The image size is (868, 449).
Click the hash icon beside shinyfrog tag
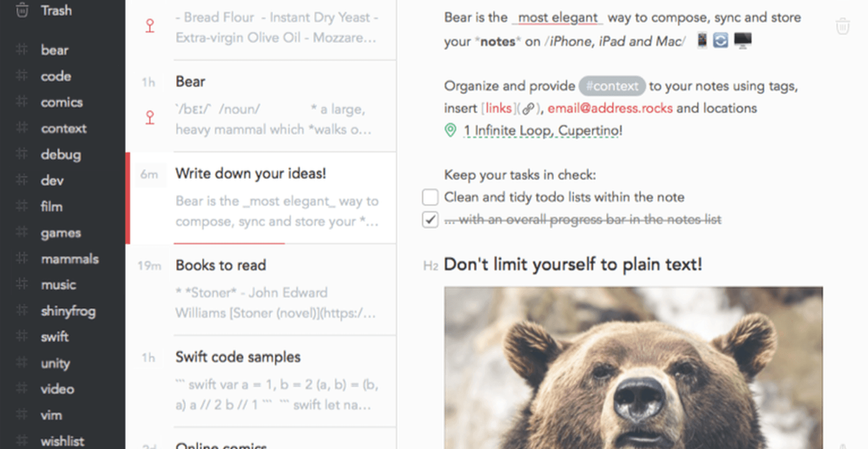click(22, 311)
